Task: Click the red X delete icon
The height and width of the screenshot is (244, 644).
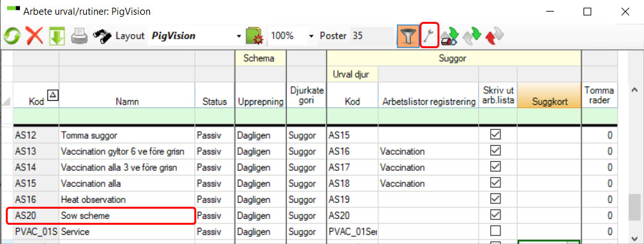Action: point(35,36)
